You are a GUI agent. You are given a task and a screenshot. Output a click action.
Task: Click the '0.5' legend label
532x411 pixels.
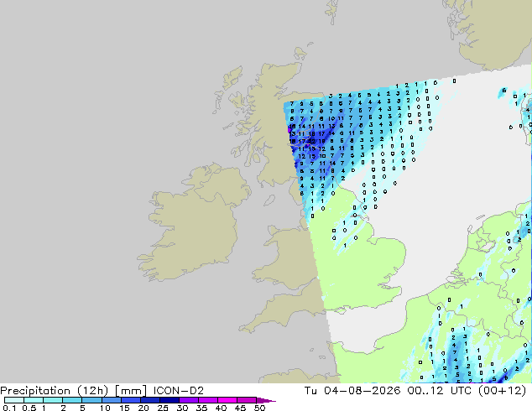[x=29, y=408]
